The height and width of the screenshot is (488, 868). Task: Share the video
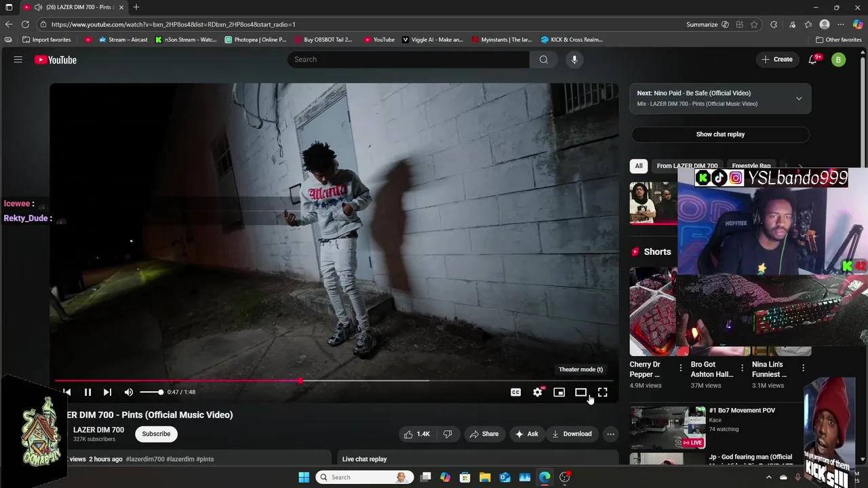pos(484,434)
